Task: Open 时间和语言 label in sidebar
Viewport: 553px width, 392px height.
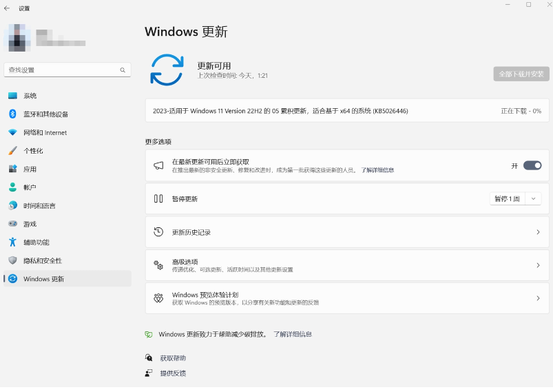Action: click(x=39, y=206)
